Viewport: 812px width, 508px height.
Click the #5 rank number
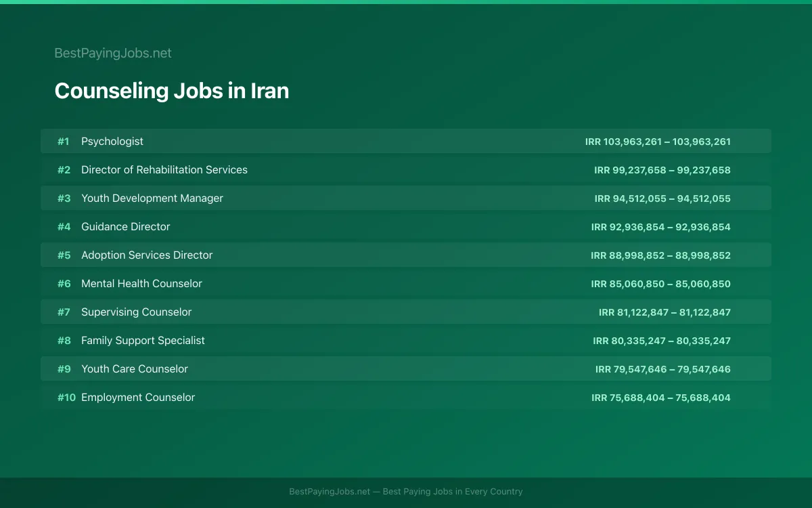[64, 255]
